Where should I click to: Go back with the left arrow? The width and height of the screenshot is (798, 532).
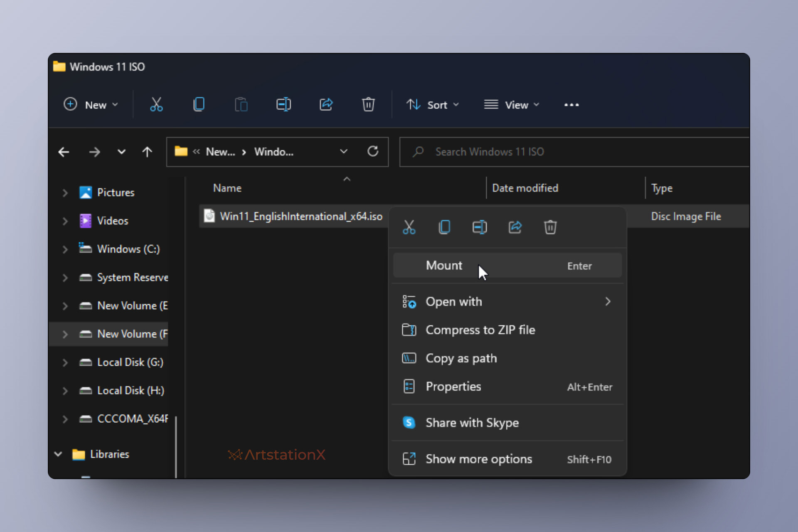[64, 152]
